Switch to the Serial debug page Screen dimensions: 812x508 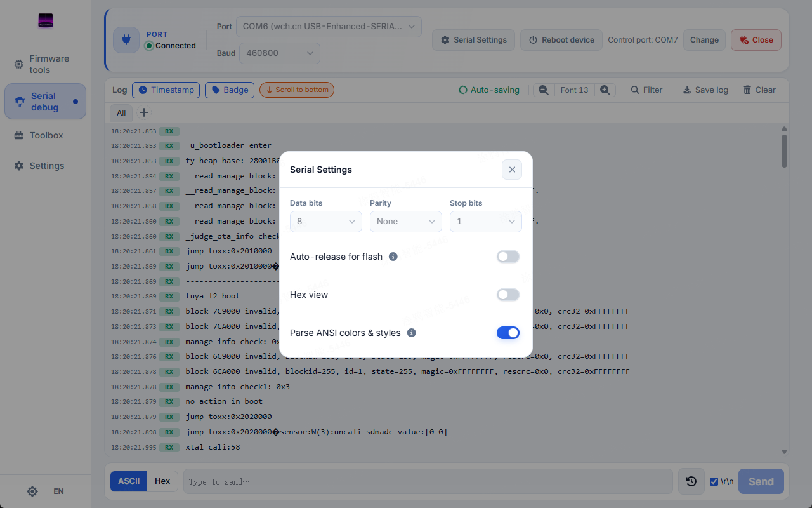45,102
